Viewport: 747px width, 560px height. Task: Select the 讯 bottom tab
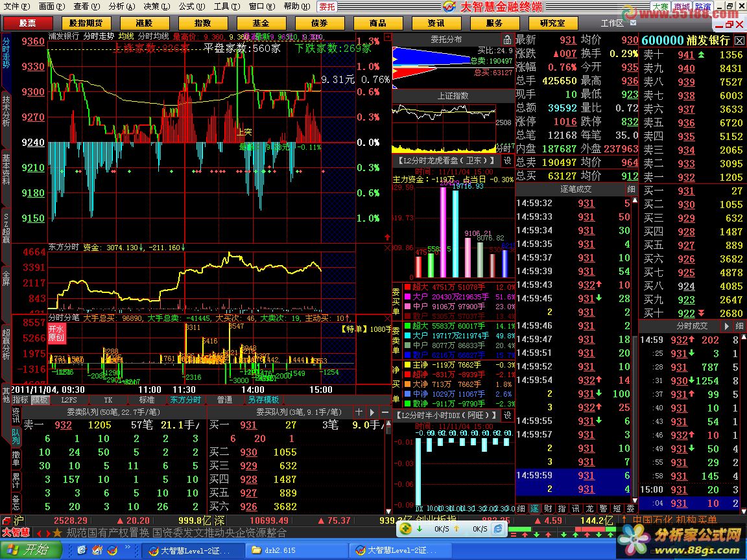point(576,509)
